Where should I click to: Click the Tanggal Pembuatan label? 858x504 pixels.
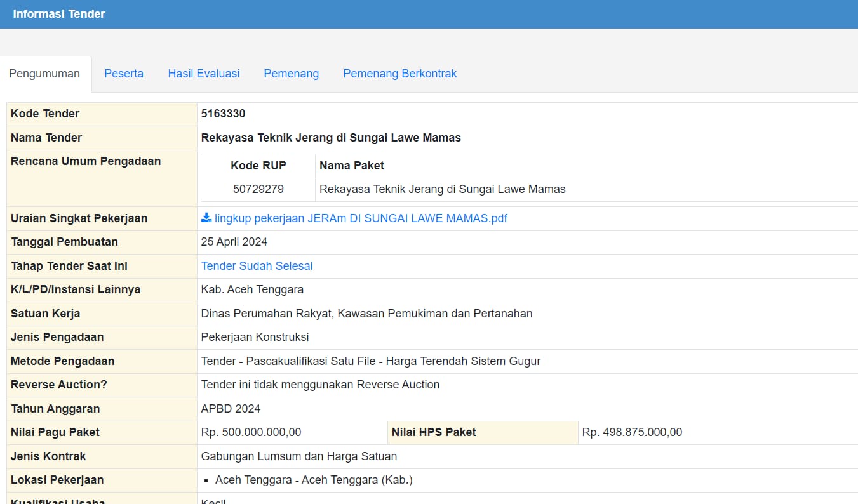64,242
